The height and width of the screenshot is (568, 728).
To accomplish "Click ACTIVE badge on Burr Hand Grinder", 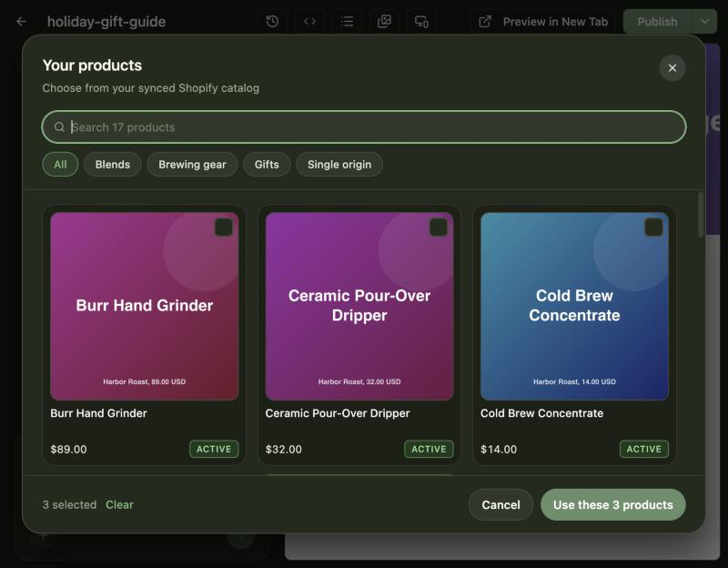I will tap(214, 449).
